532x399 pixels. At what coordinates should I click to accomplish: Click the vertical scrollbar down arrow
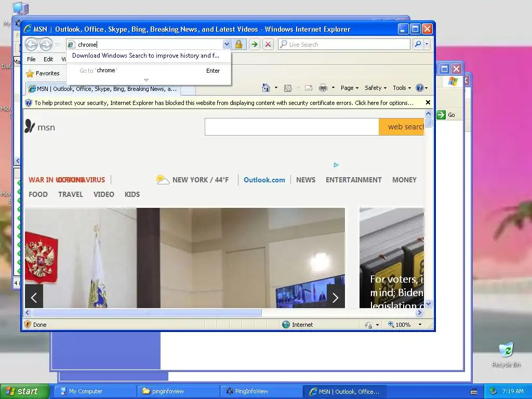pos(428,304)
